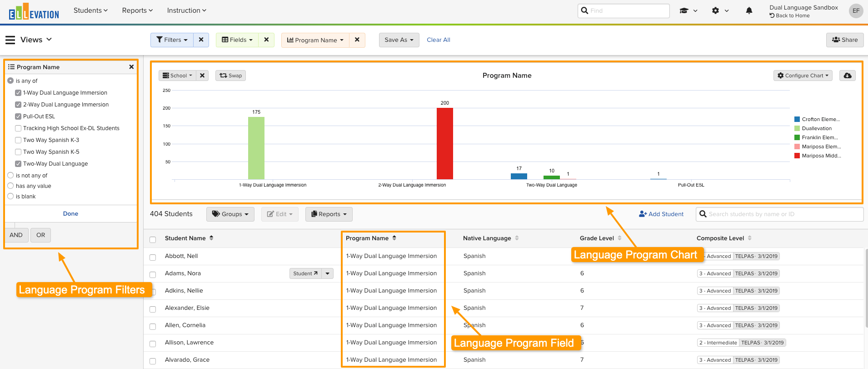Click the Share button

pos(845,40)
